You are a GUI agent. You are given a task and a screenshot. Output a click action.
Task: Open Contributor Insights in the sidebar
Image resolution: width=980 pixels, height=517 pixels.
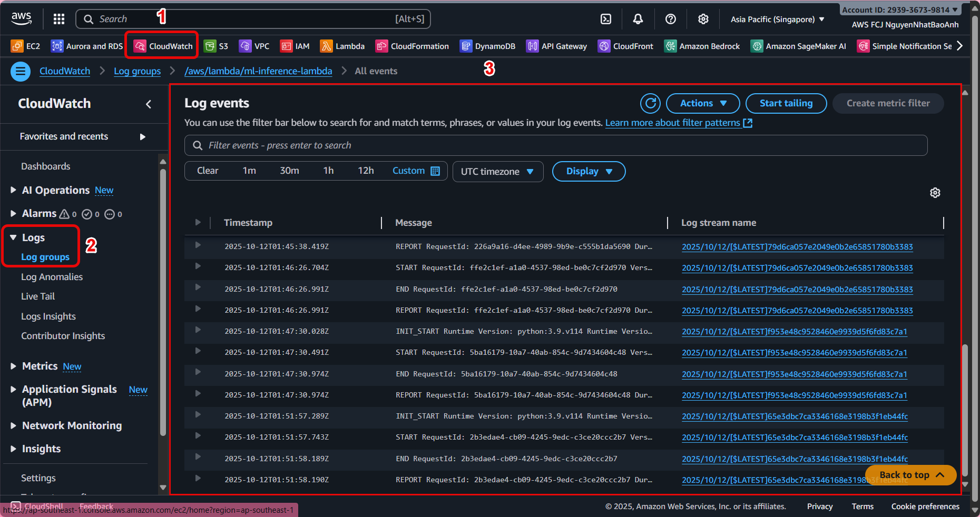tap(63, 336)
